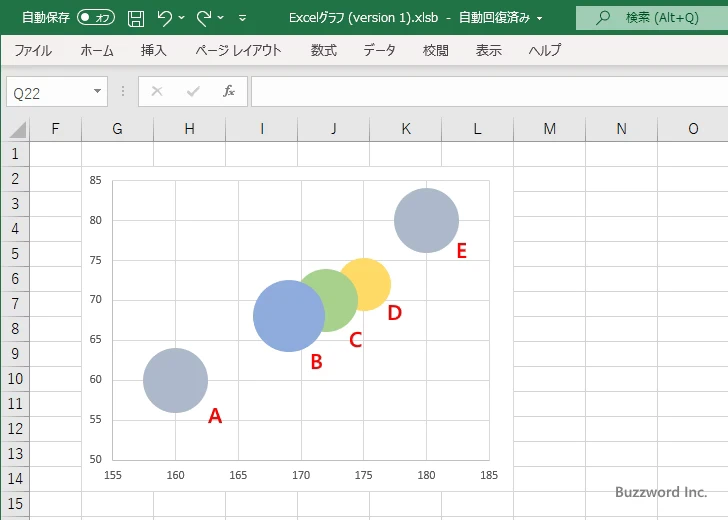The height and width of the screenshot is (520, 728).
Task: Open the 挿入 ribbon tab
Action: pyautogui.click(x=153, y=50)
